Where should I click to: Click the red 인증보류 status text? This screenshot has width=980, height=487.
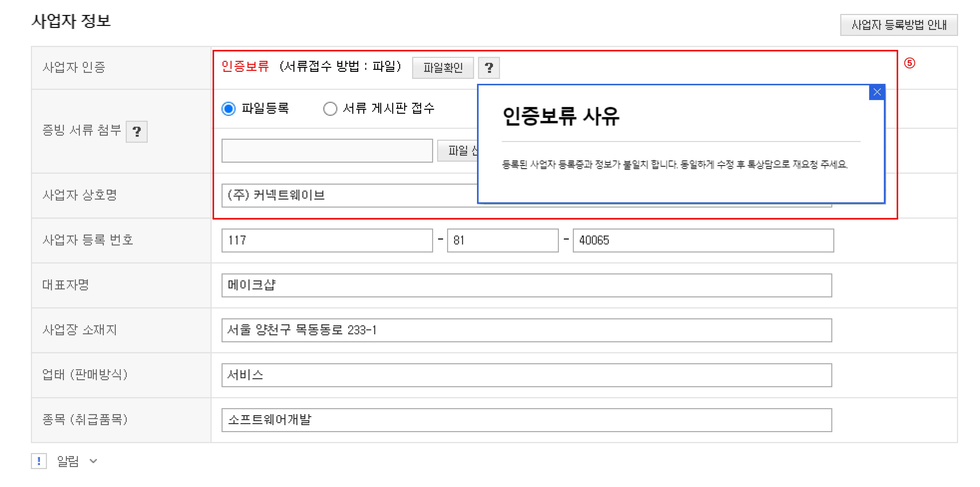tap(245, 67)
